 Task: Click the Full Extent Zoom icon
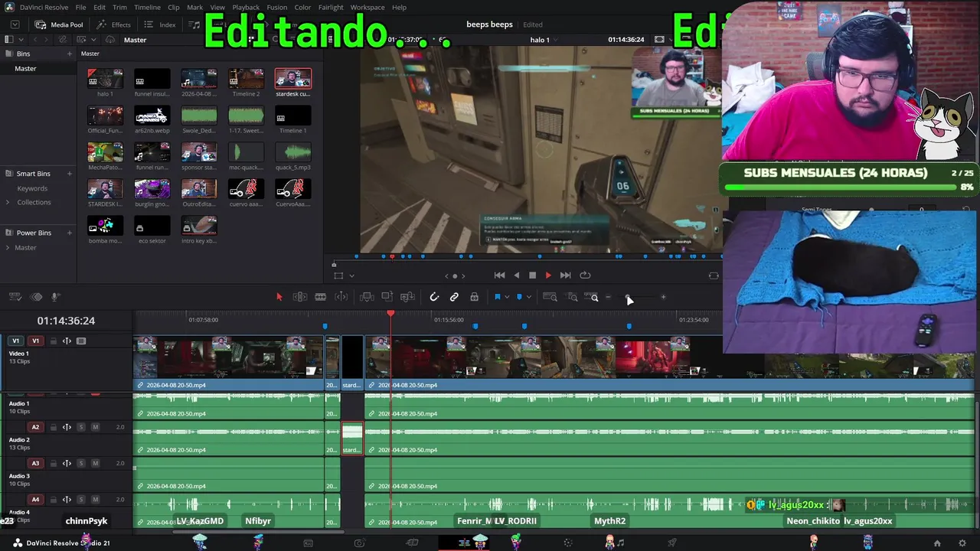coord(550,297)
